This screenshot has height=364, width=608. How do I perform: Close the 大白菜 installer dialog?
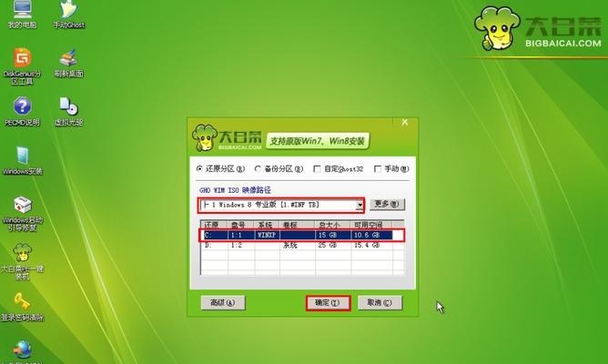(x=404, y=123)
